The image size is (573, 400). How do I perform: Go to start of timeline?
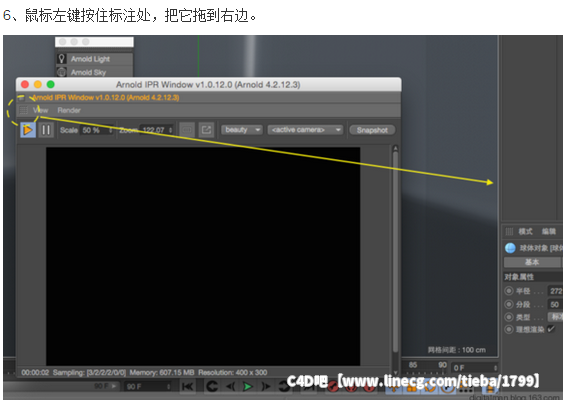[188, 386]
